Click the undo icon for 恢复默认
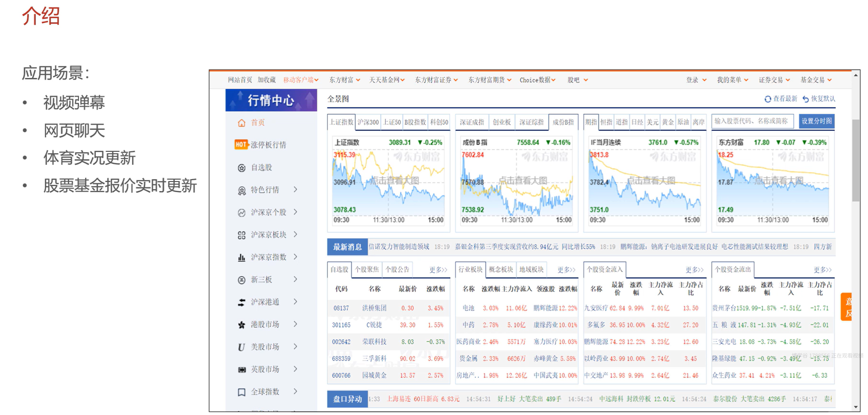 [x=805, y=99]
